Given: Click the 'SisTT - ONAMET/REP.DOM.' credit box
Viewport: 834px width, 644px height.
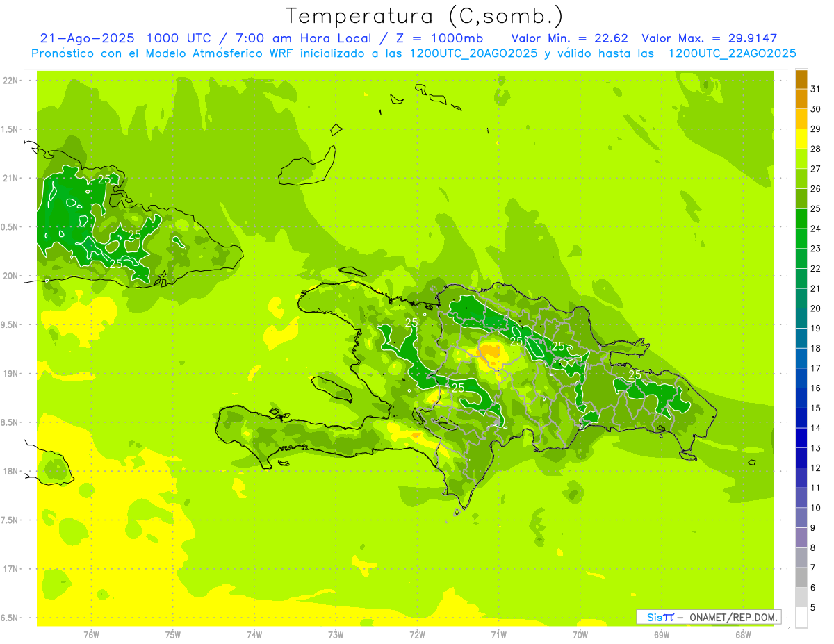Looking at the screenshot, I should 708,617.
